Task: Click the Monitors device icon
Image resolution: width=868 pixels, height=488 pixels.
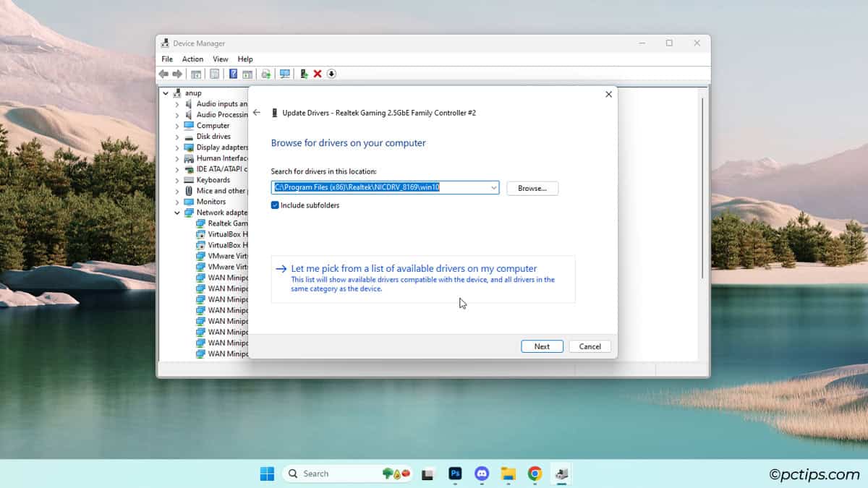Action: [x=189, y=202]
